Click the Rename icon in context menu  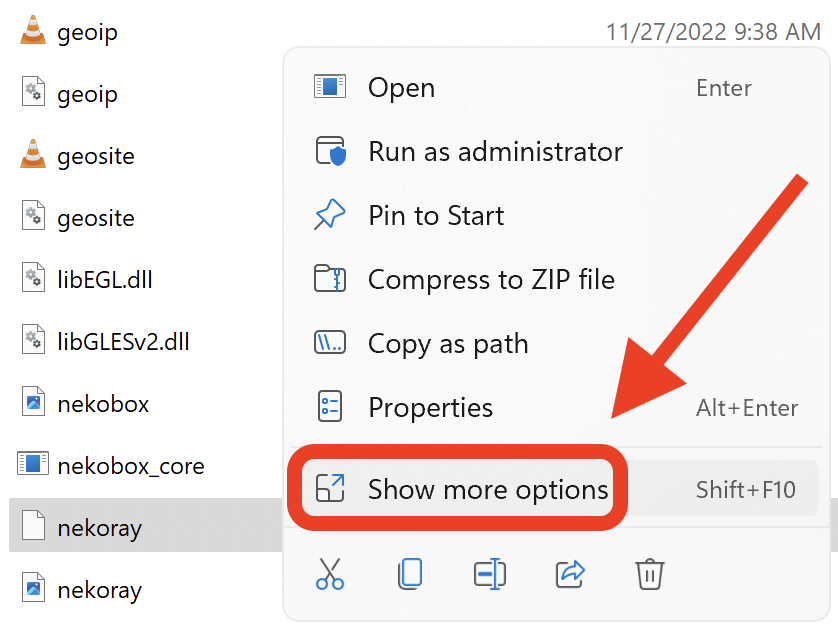click(490, 574)
